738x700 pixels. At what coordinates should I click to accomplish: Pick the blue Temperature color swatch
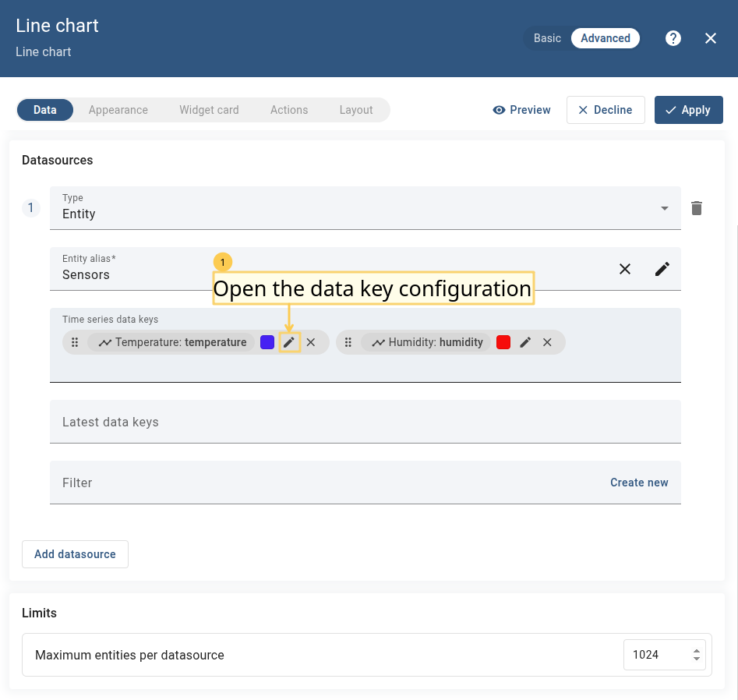267,342
